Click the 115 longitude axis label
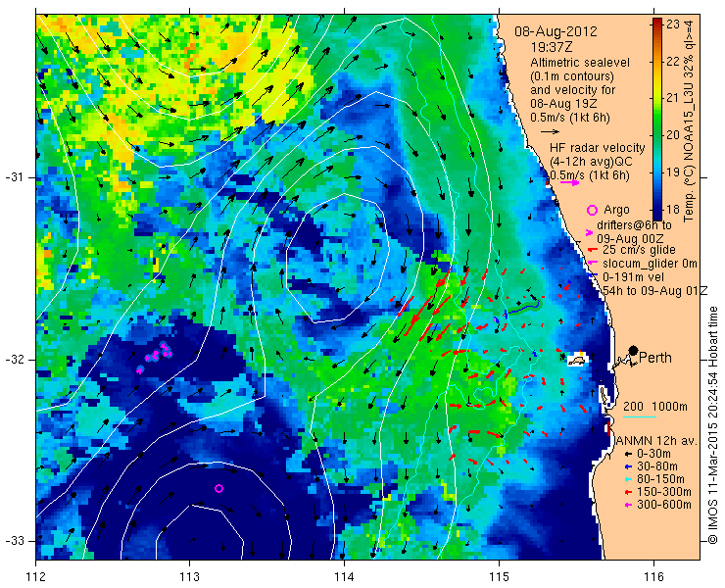This screenshot has height=588, width=725. coord(499,577)
